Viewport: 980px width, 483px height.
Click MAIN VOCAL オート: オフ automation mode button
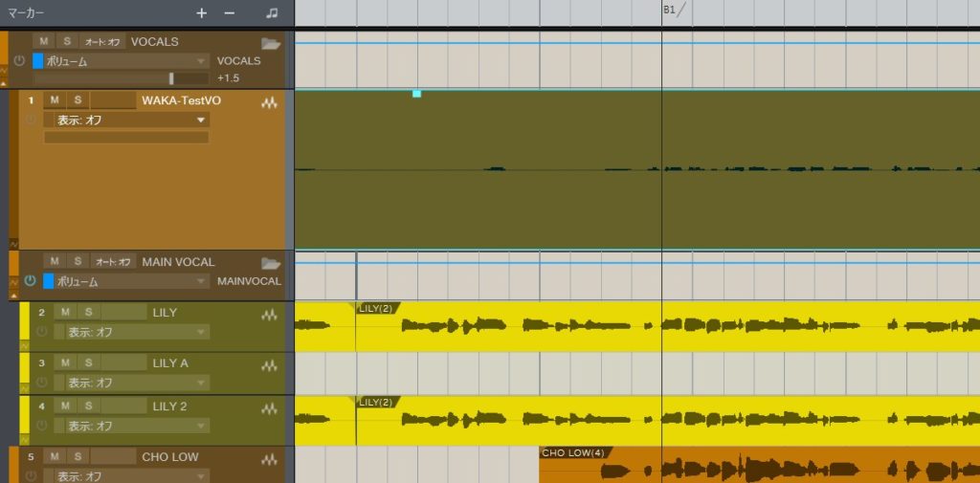coord(113,261)
